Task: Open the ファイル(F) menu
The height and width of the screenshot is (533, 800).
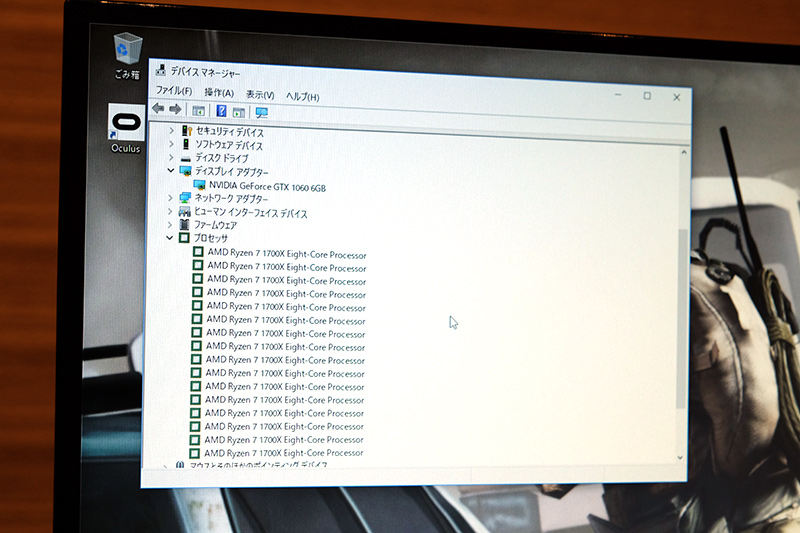Action: pyautogui.click(x=174, y=91)
